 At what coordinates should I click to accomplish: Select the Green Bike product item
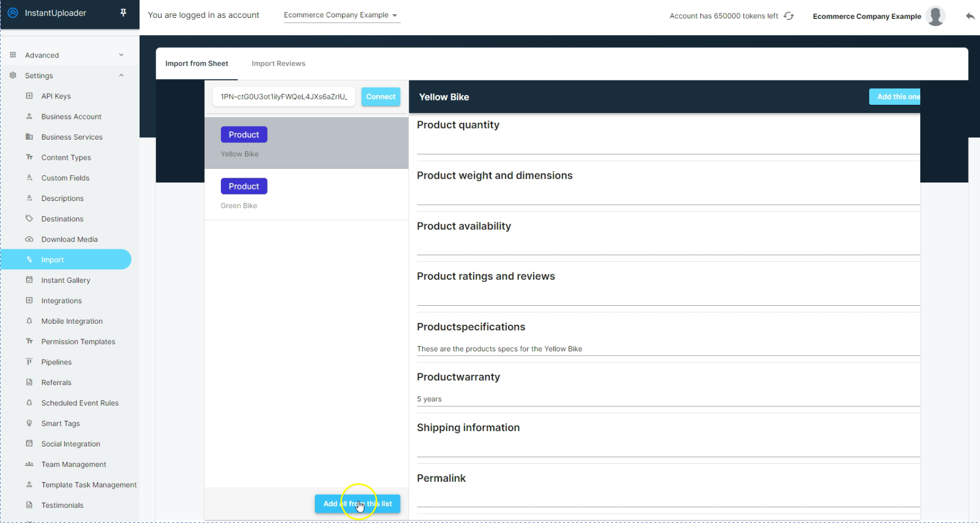coord(306,194)
